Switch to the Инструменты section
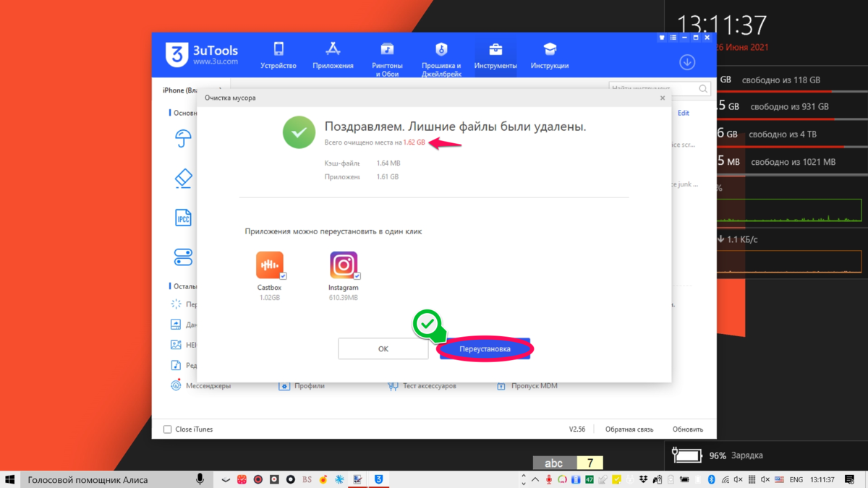The height and width of the screenshot is (488, 868). point(495,56)
